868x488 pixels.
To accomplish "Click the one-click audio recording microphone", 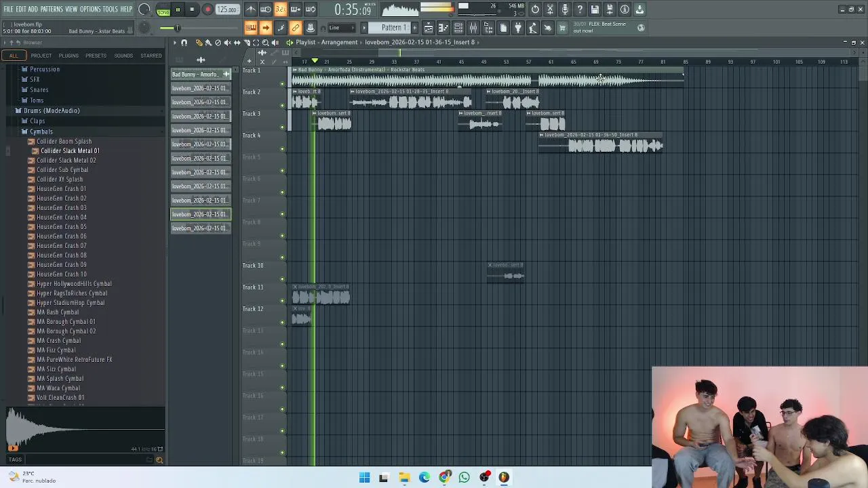I will click(x=566, y=9).
